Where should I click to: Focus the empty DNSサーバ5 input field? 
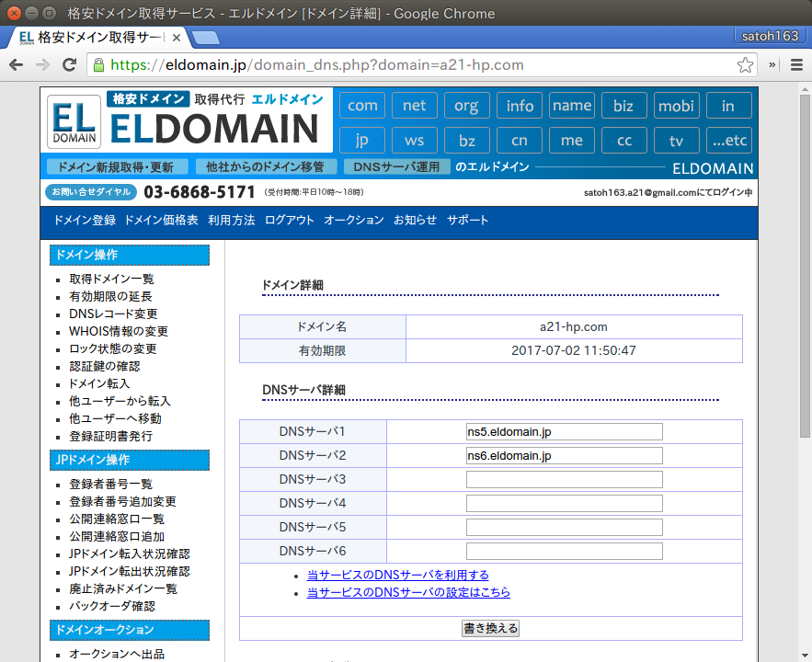click(565, 528)
